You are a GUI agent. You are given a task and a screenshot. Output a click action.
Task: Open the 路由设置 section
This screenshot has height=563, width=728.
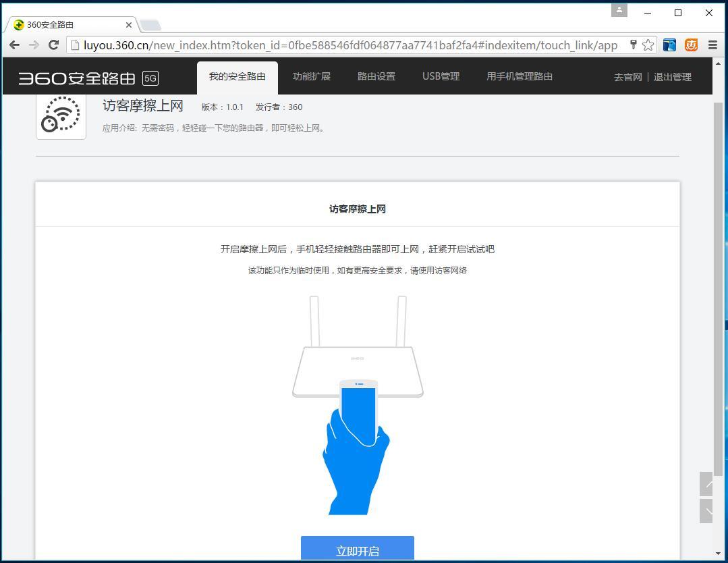click(x=376, y=76)
